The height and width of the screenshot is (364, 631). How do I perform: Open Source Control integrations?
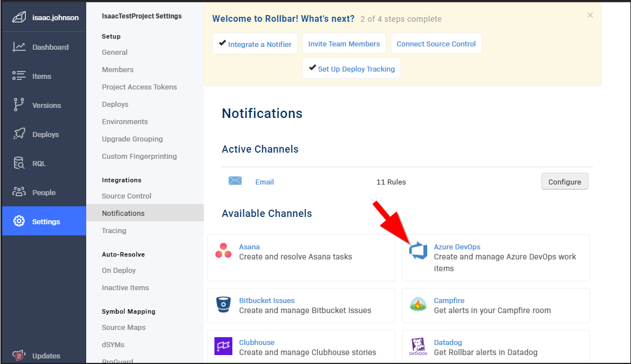tap(127, 196)
